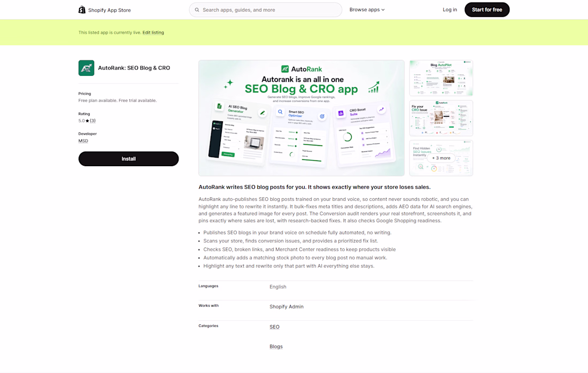
Task: Focus the Search apps, guides, and more field
Action: coord(266,10)
